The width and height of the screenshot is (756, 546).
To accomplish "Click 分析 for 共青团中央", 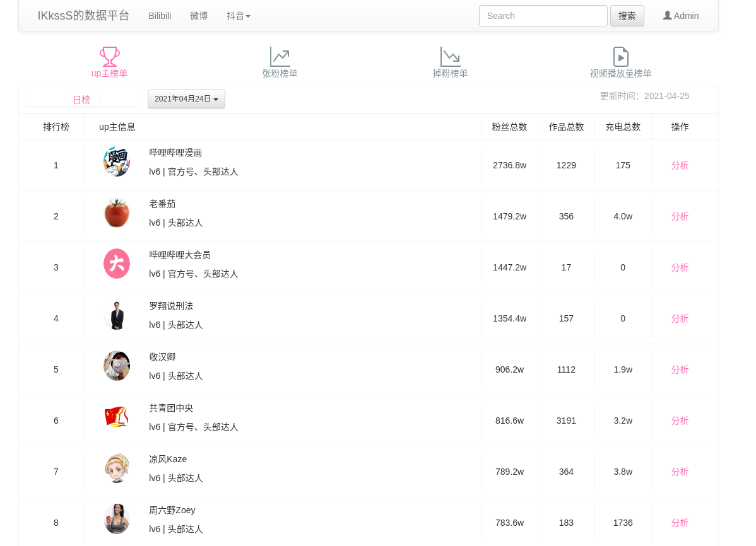I will tap(680, 421).
